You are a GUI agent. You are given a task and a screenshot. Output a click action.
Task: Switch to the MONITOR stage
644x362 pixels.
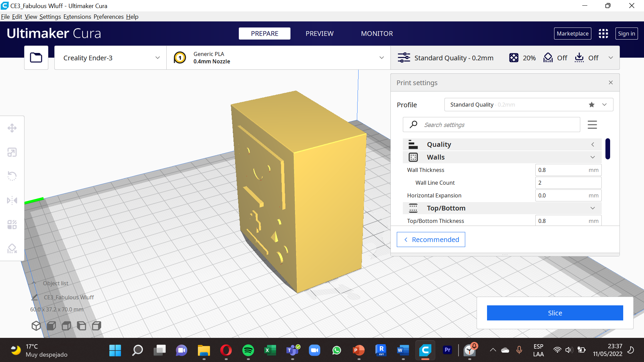[377, 34]
